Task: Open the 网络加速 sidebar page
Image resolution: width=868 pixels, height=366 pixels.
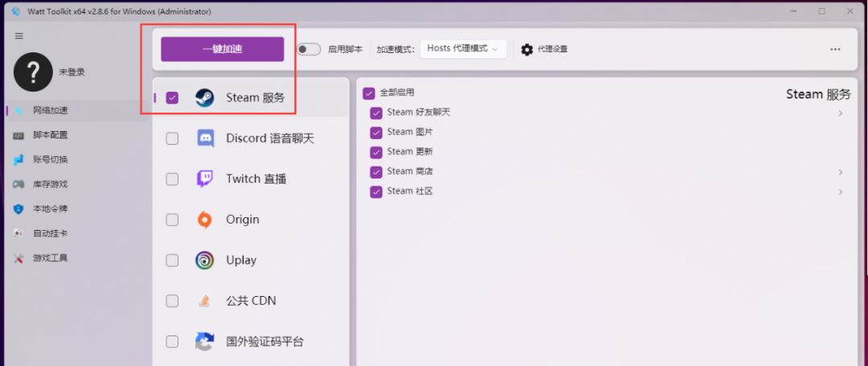Action: pyautogui.click(x=77, y=110)
